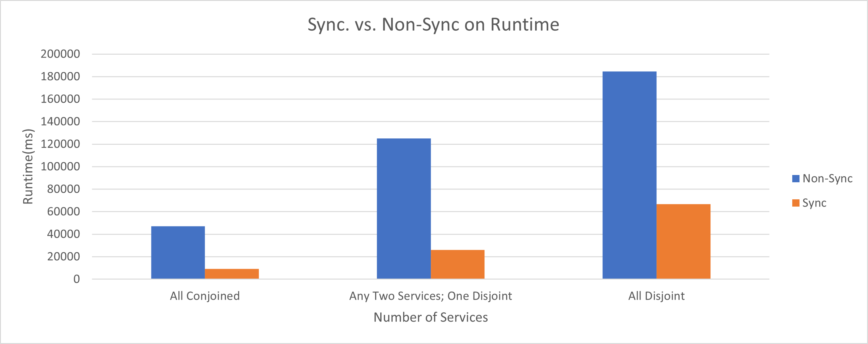Click the 0 y-axis value label
Image resolution: width=868 pixels, height=344 pixels.
pyautogui.click(x=77, y=279)
